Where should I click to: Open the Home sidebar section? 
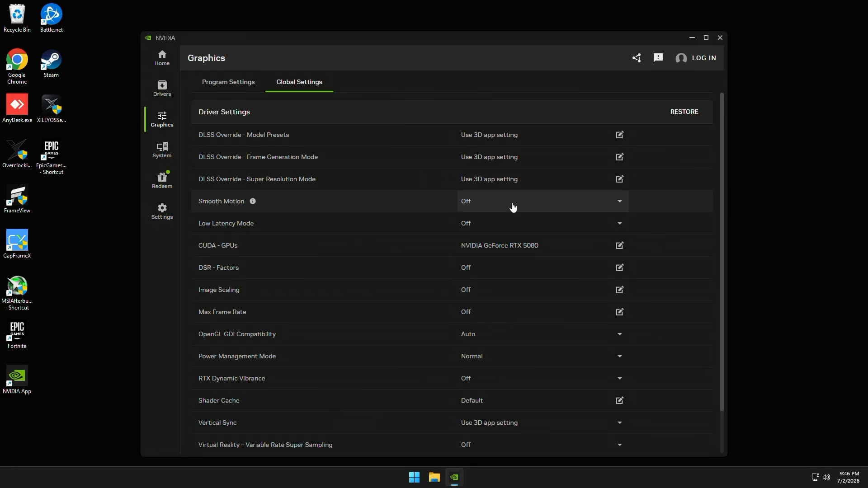(162, 58)
